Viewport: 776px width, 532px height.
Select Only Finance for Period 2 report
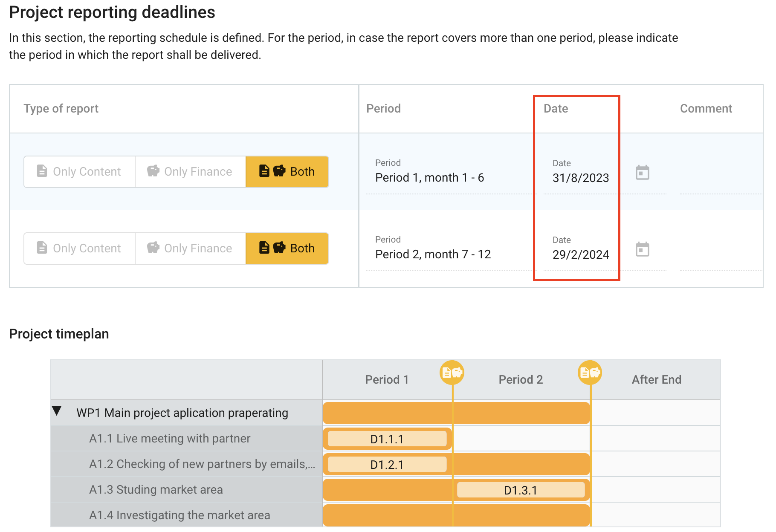click(190, 249)
